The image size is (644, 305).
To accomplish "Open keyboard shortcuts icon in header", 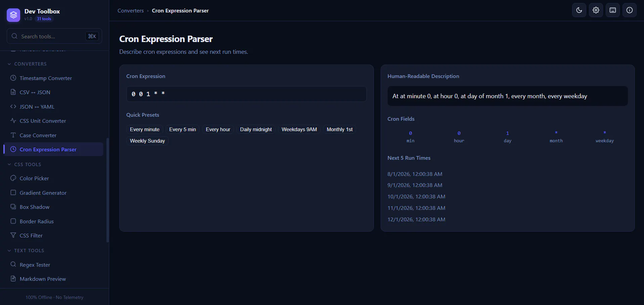I will coord(613,10).
